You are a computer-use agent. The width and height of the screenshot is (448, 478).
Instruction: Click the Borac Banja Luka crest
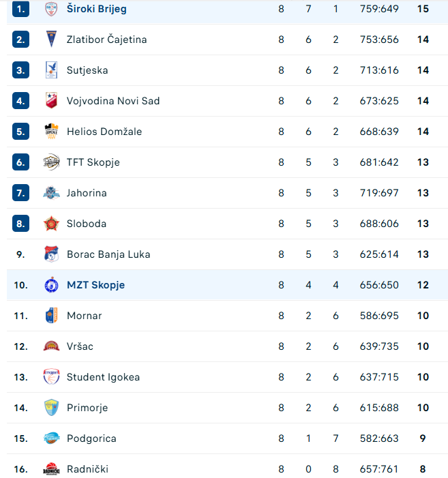[x=51, y=254]
